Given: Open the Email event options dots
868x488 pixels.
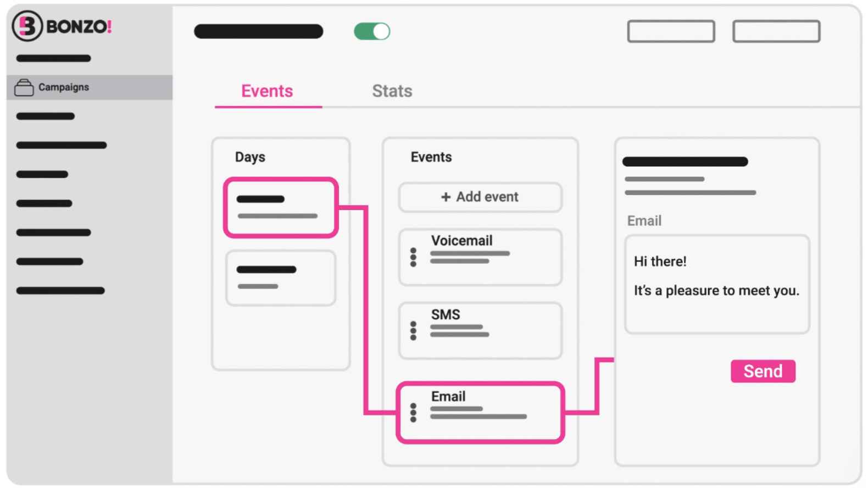Looking at the screenshot, I should [413, 413].
